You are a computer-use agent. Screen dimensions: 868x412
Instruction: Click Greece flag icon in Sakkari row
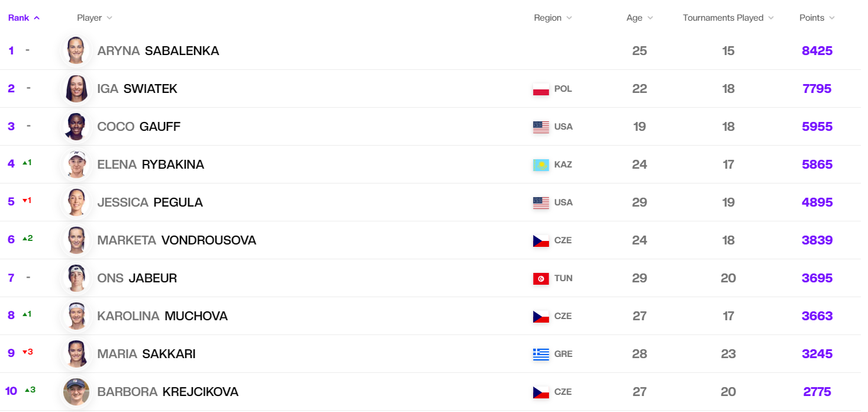click(541, 355)
